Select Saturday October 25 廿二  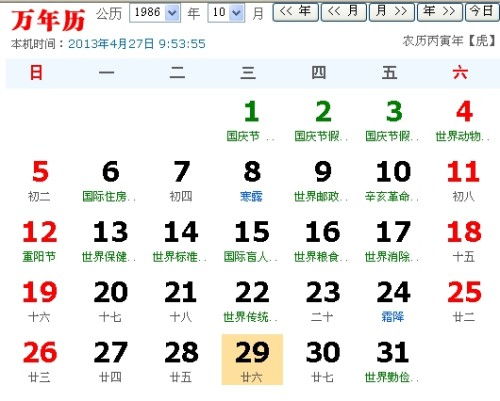tap(464, 302)
